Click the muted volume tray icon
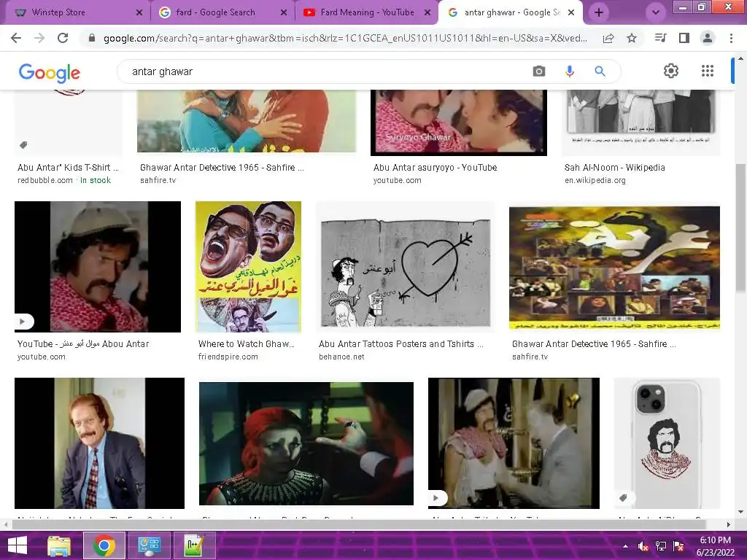747x560 pixels. [x=643, y=546]
